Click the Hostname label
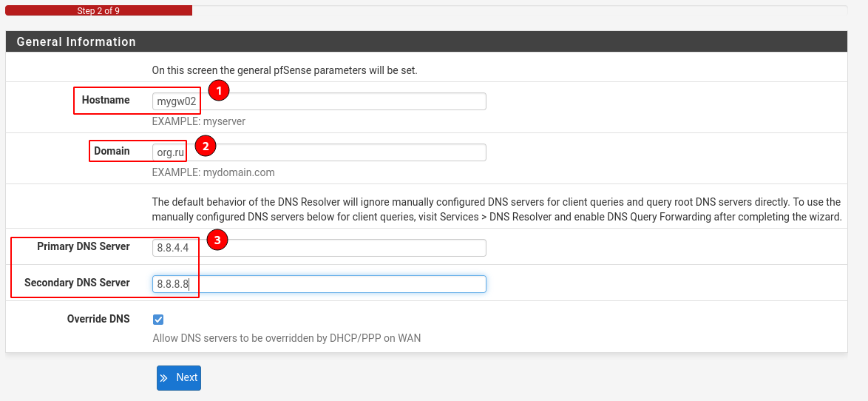The height and width of the screenshot is (401, 868). pyautogui.click(x=106, y=100)
